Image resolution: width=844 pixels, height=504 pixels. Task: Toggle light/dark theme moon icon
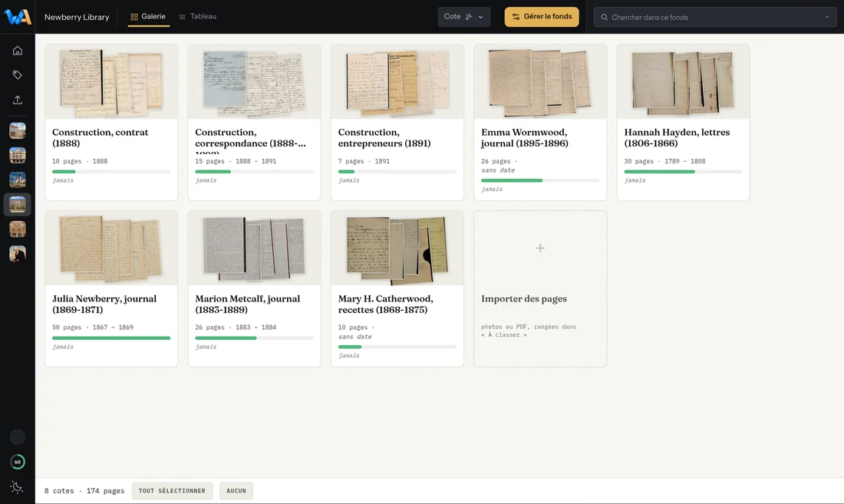click(17, 487)
